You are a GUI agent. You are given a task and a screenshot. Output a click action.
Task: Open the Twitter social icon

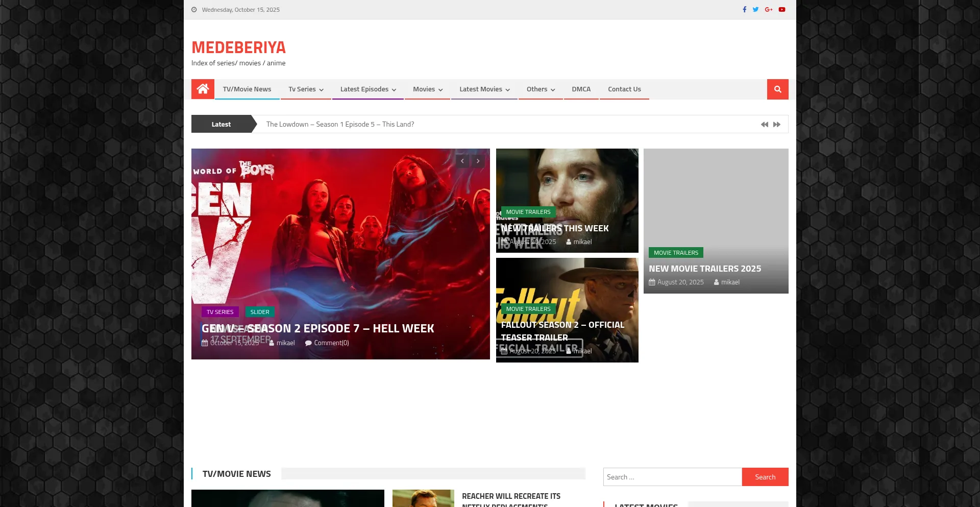pos(755,10)
